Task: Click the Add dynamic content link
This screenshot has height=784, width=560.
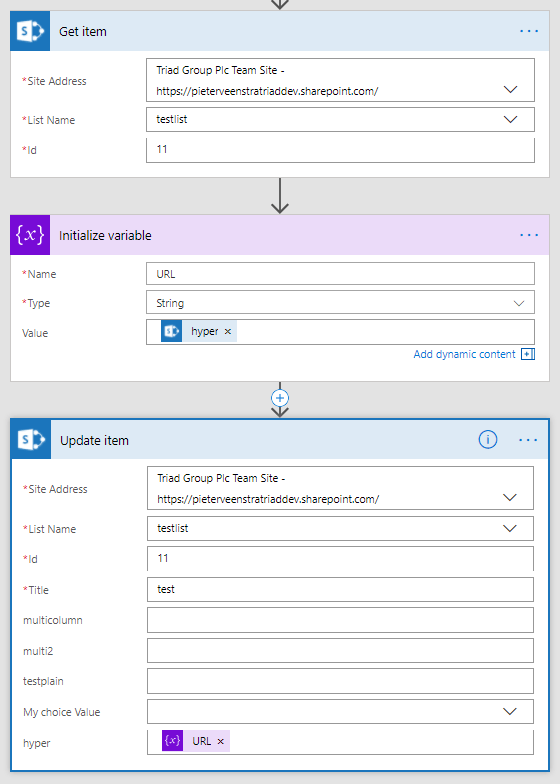Action: pos(464,354)
